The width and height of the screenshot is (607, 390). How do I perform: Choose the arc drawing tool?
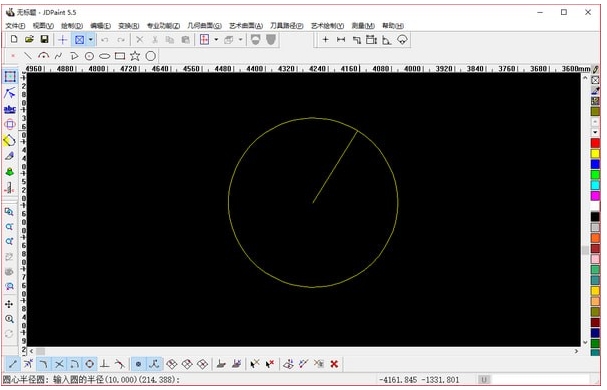43,56
